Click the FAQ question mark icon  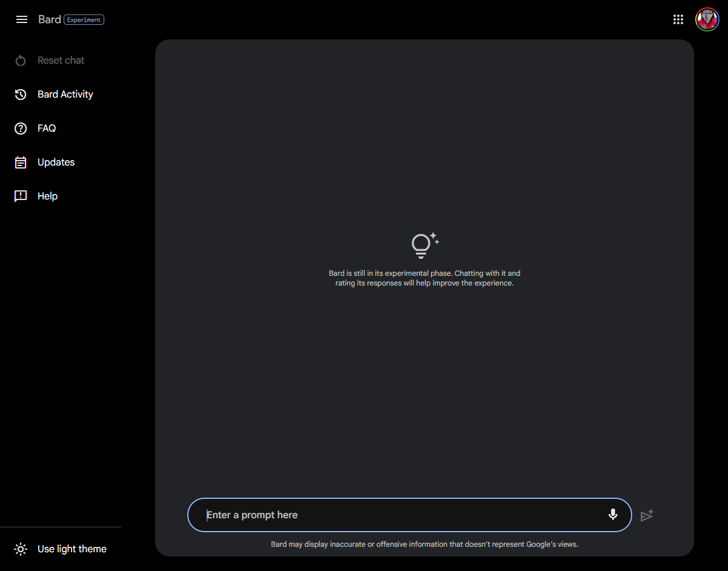[21, 129]
